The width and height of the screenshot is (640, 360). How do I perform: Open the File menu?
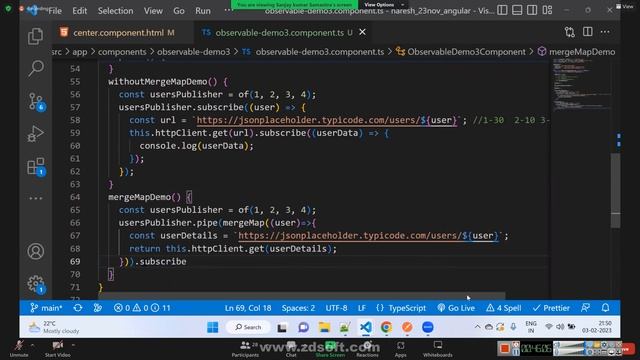tap(55, 11)
